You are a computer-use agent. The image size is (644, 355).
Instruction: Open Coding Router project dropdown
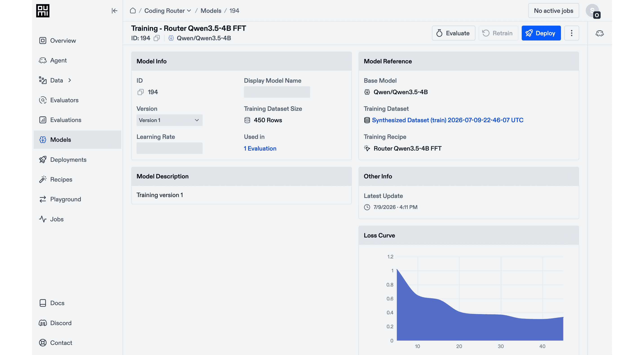(168, 11)
